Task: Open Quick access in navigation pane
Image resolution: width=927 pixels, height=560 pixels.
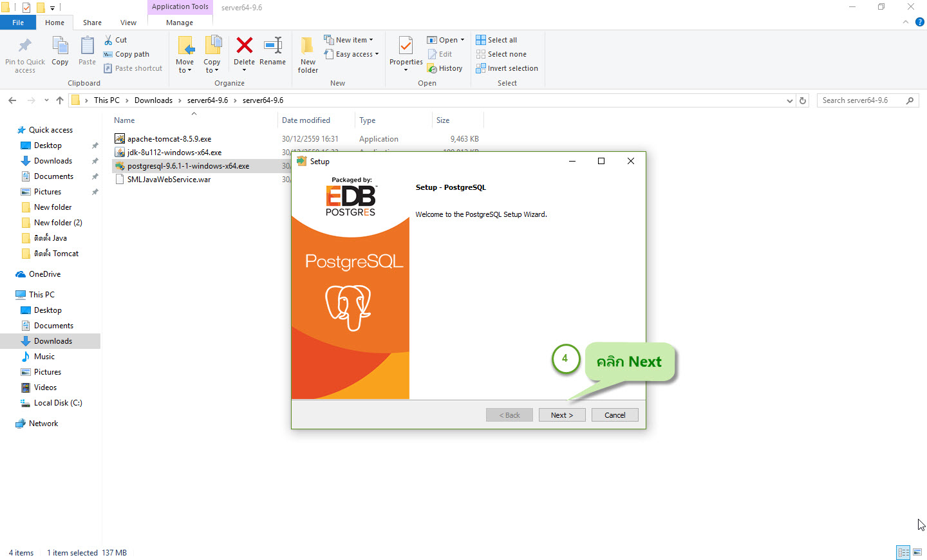Action: click(51, 130)
